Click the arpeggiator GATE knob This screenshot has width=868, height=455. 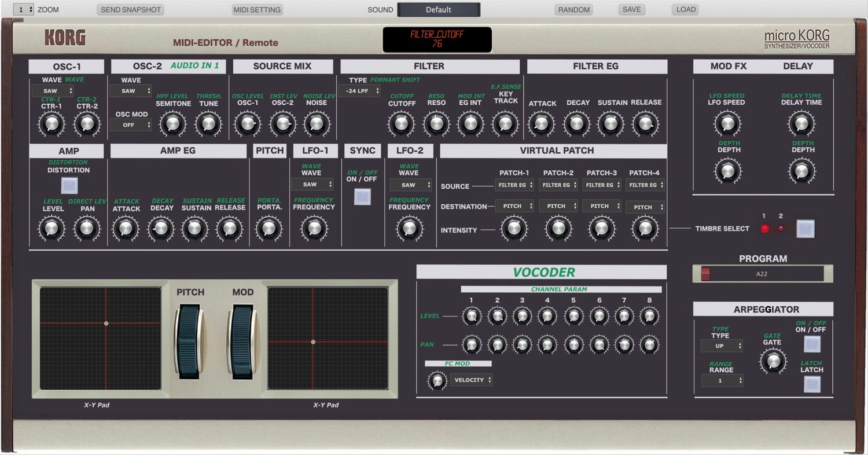pyautogui.click(x=773, y=362)
